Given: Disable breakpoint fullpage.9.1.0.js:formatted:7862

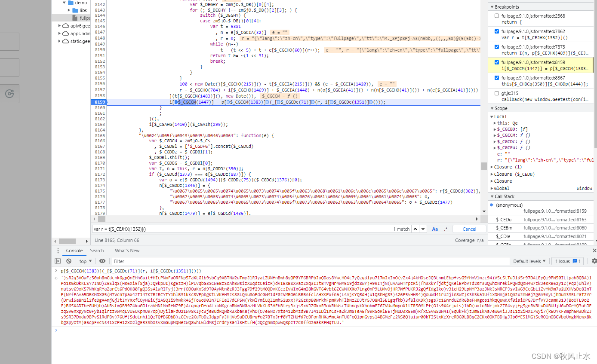Looking at the screenshot, I should [497, 31].
